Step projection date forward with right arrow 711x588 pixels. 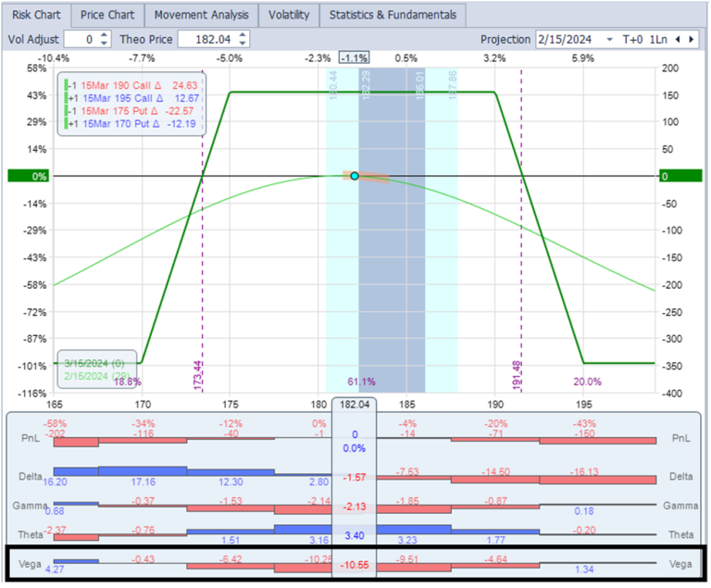tap(692, 40)
